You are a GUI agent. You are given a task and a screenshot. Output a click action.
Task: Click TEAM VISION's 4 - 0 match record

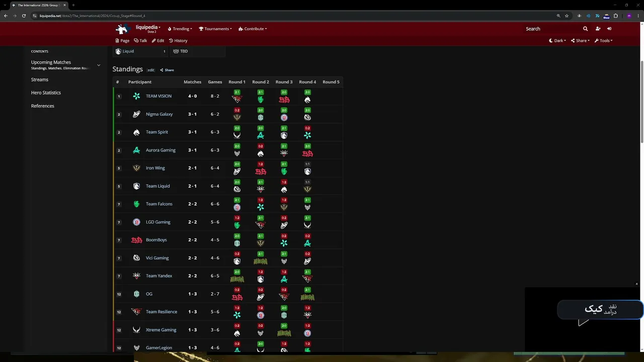(x=192, y=96)
